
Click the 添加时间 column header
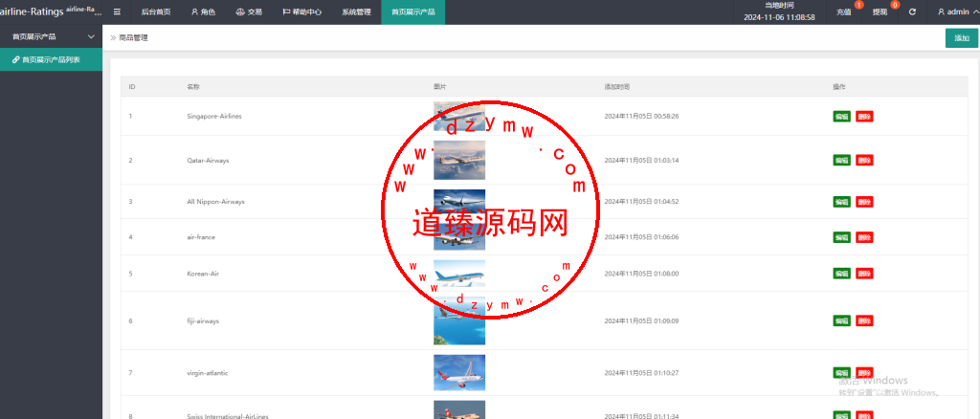tap(617, 86)
